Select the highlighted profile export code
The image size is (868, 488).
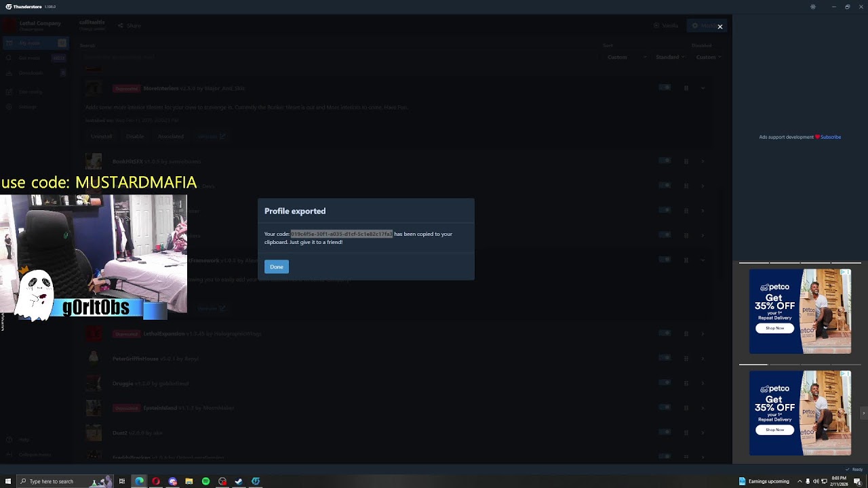point(341,234)
